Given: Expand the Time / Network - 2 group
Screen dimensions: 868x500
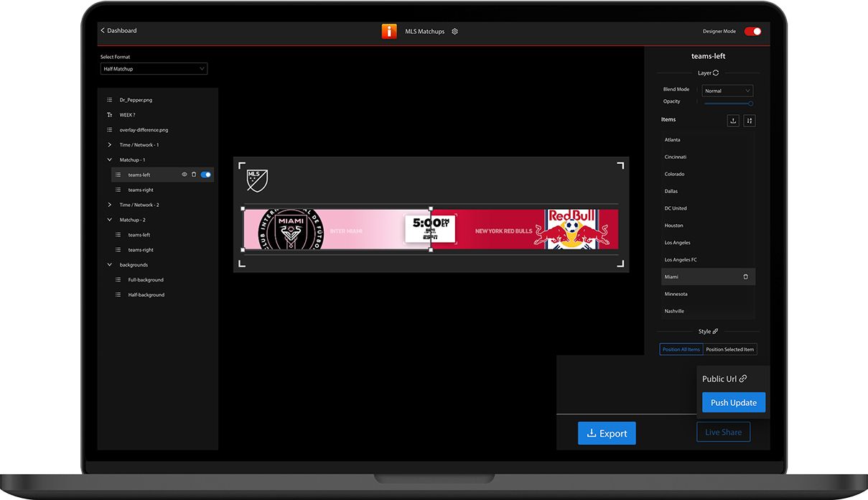Looking at the screenshot, I should pos(110,205).
